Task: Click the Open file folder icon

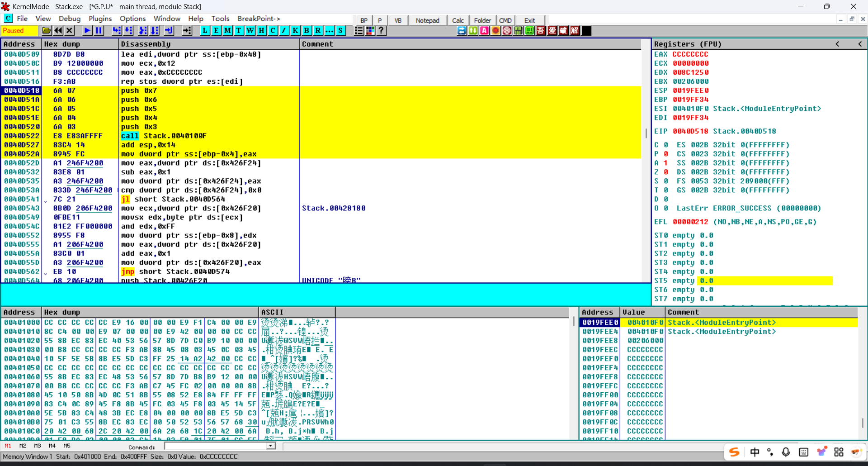Action: (46, 31)
